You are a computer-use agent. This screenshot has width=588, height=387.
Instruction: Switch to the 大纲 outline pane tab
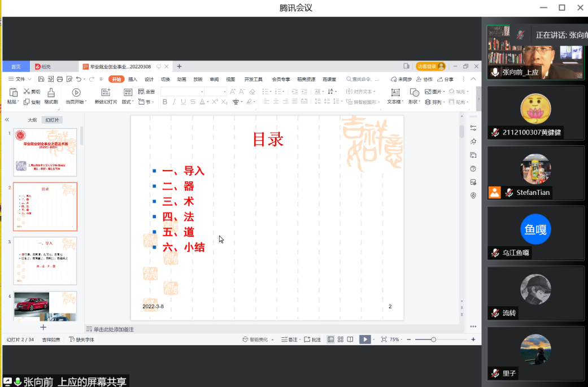32,120
